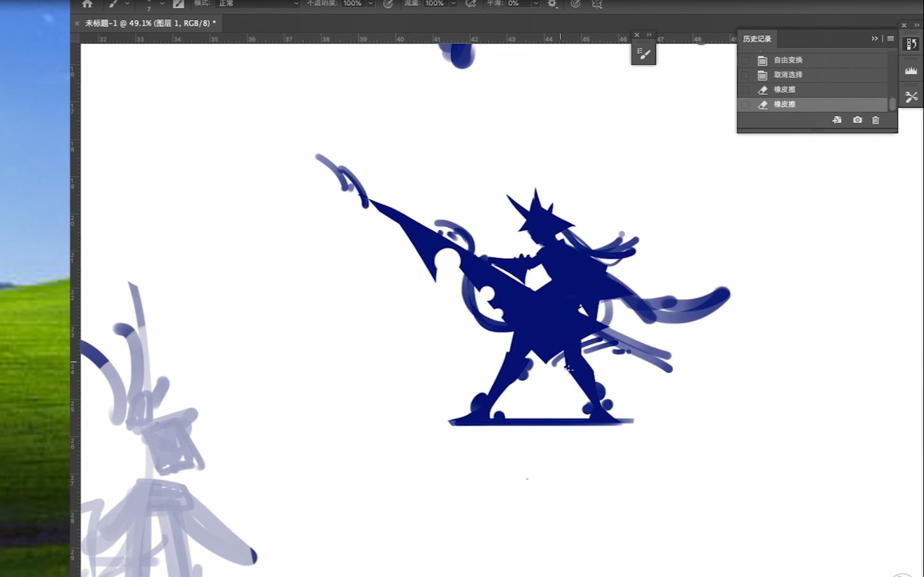
Task: Open the brush size preset picker dropdown
Action: coord(162,4)
